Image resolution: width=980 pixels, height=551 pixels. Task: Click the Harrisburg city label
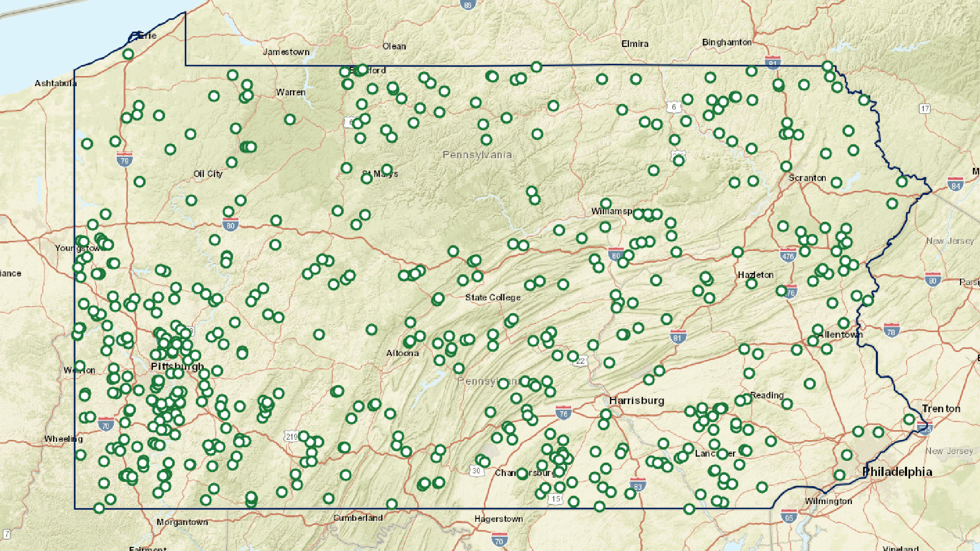tap(636, 400)
